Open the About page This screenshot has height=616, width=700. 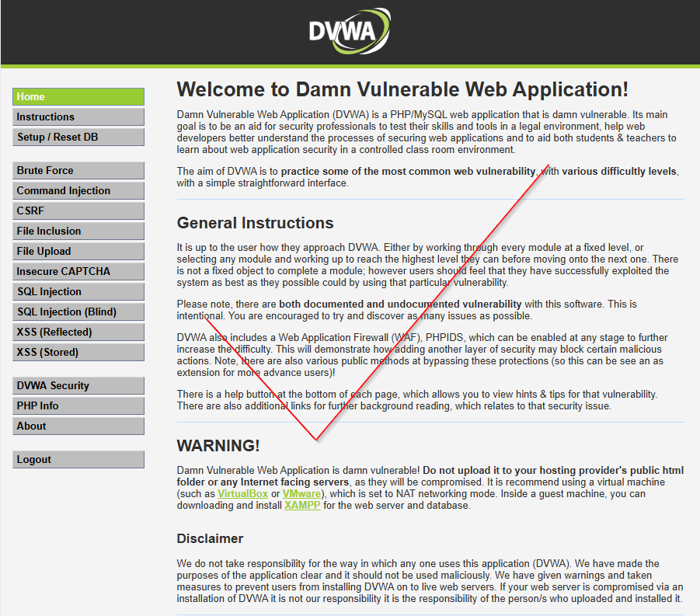pos(78,426)
